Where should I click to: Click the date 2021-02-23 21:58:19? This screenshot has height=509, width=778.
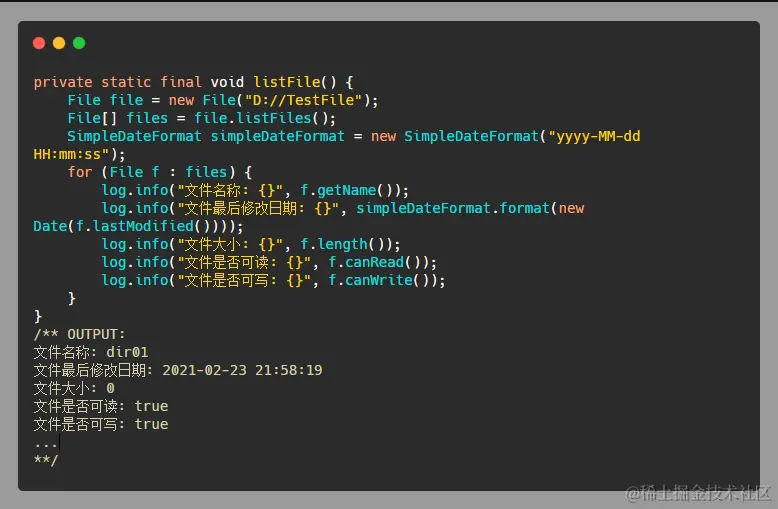coord(242,370)
